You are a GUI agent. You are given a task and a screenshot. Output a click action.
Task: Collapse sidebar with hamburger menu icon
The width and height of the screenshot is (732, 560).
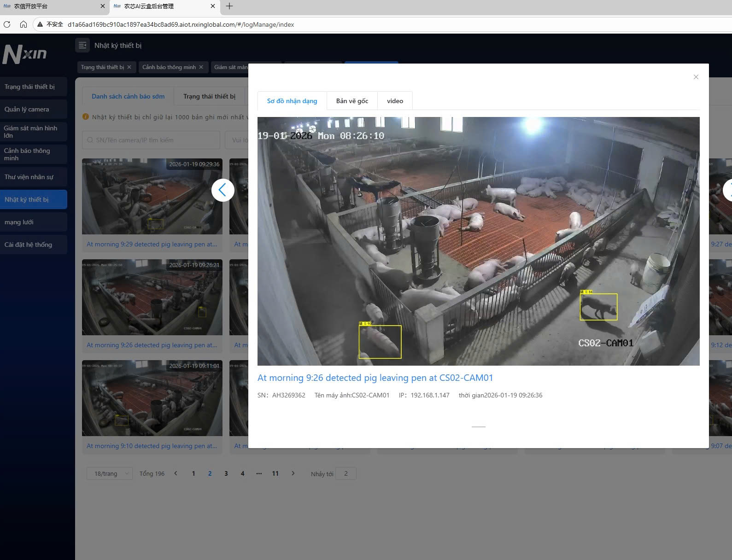pos(82,45)
